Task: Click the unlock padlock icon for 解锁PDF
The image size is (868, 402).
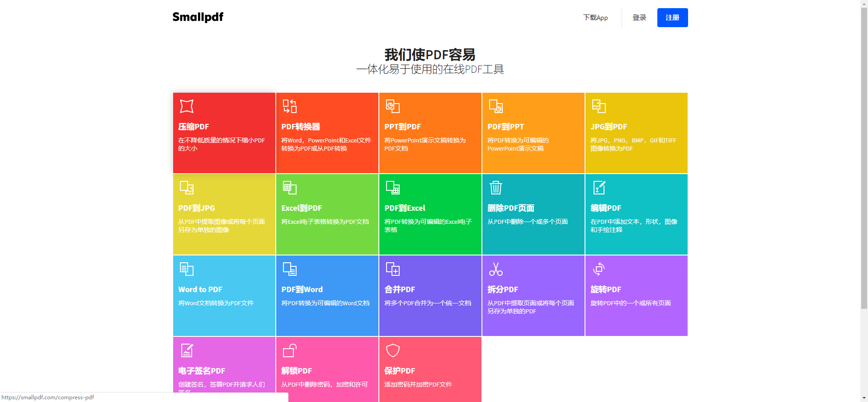Action: point(289,350)
